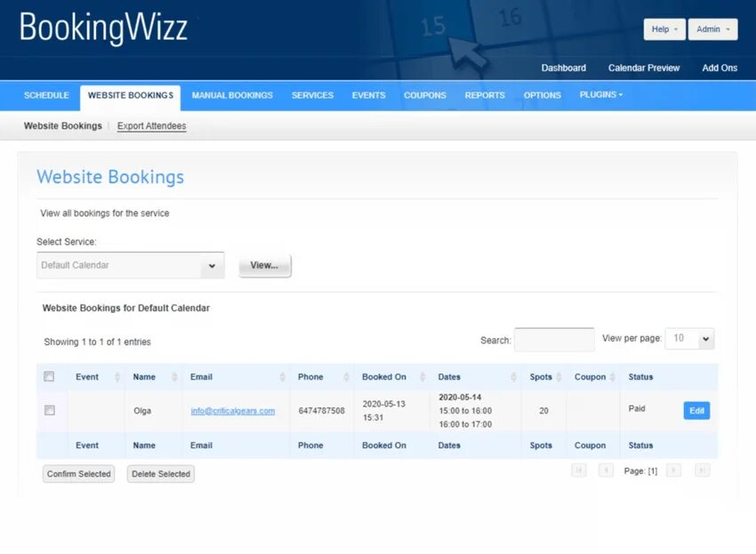
Task: Click 'Showing 1 to 1 of 1 entries'
Action: (98, 341)
